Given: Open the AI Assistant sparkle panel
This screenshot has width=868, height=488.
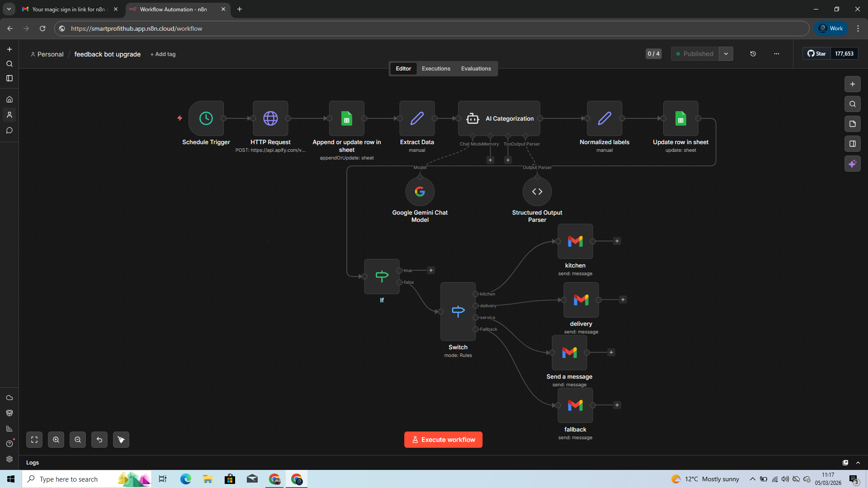Looking at the screenshot, I should [x=853, y=164].
